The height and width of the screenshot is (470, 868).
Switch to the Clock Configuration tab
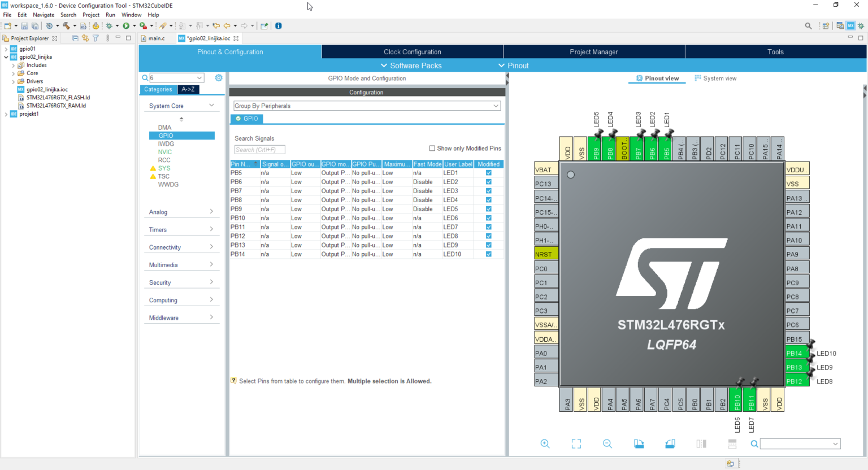412,51
